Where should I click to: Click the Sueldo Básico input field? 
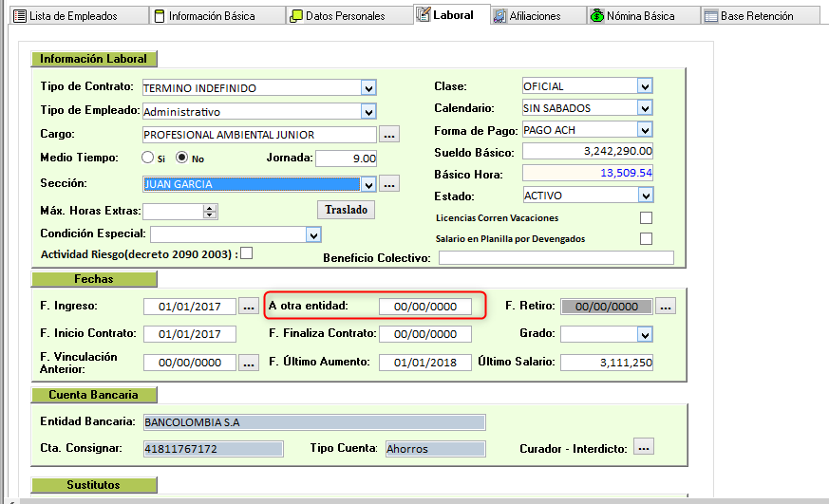(588, 152)
